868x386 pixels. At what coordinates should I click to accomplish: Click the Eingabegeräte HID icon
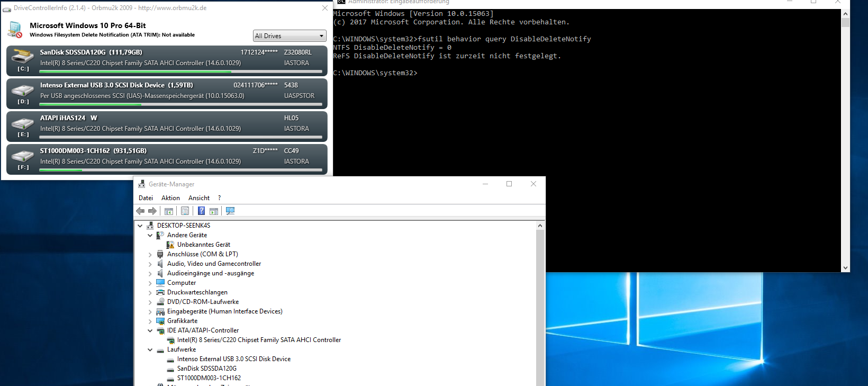[x=160, y=311]
